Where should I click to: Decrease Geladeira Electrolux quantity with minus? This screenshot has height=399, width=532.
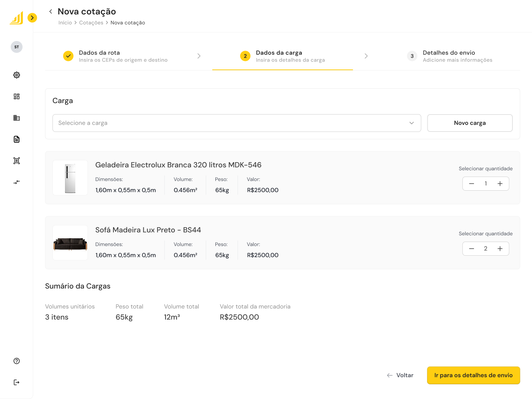(471, 184)
